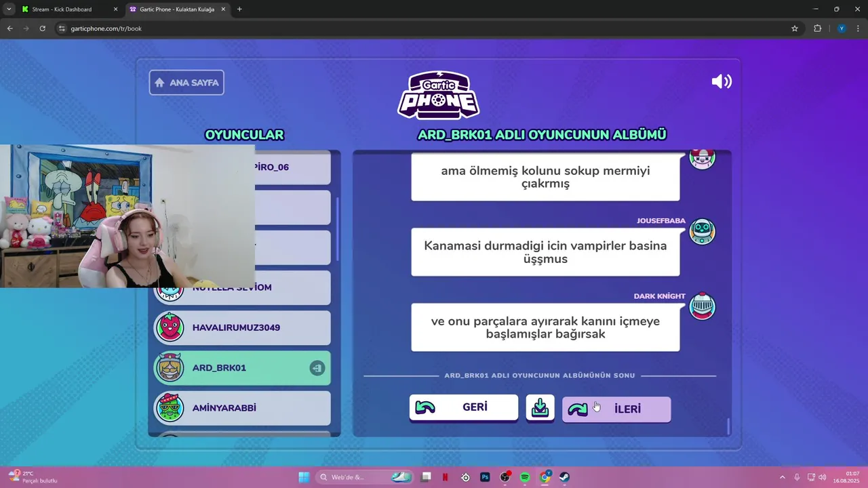The image size is (868, 488).
Task: Toggle the game sound speaker icon
Action: pyautogui.click(x=722, y=82)
